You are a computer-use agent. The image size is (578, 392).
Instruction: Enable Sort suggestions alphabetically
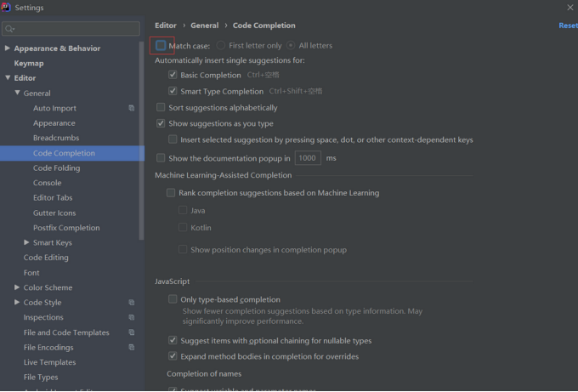pos(161,107)
